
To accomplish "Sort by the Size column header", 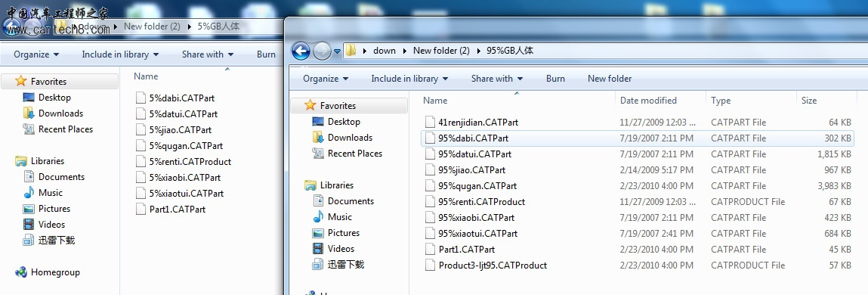I will [809, 101].
